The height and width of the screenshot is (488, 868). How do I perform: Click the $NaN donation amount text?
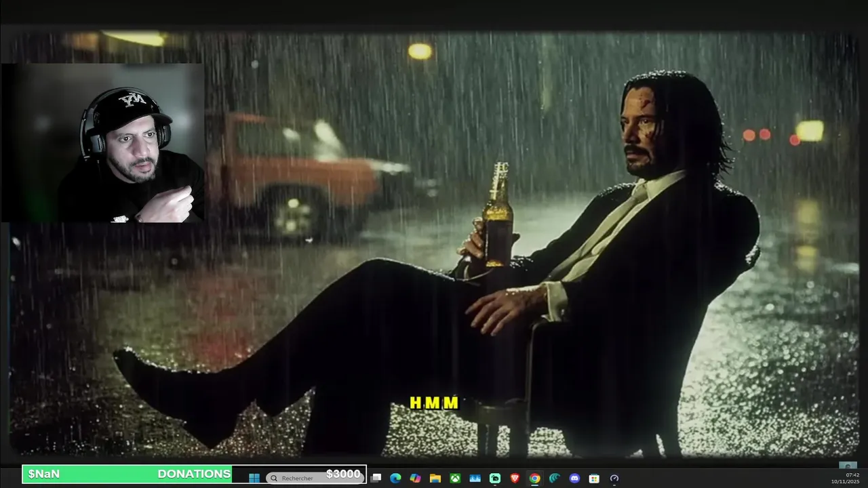(44, 474)
